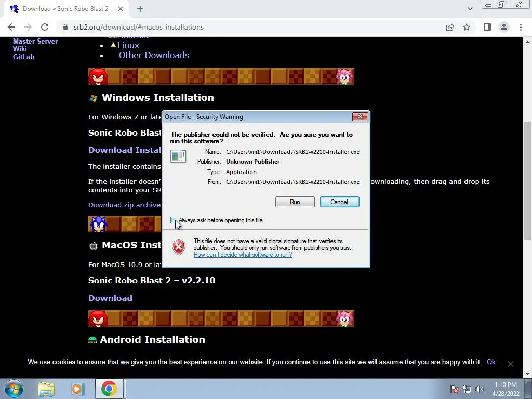The width and height of the screenshot is (532, 399).
Task: Share this page via share icon
Action: 450,27
